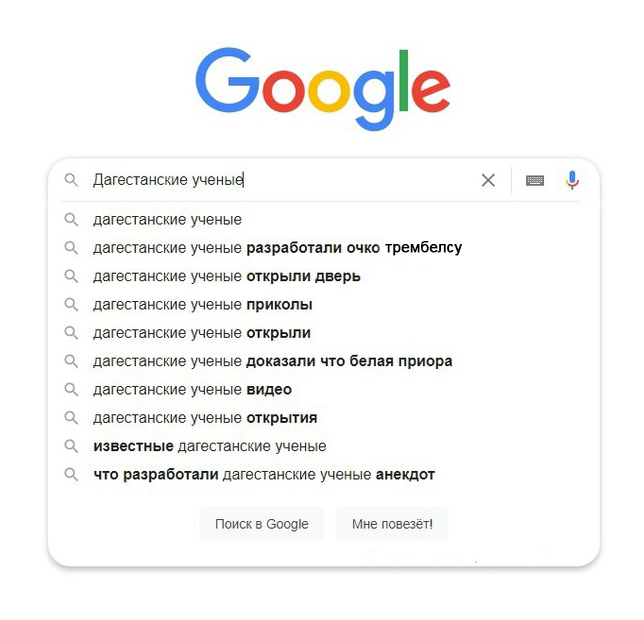644x620 pixels.
Task: Click the clear search (X) icon
Action: pos(488,180)
